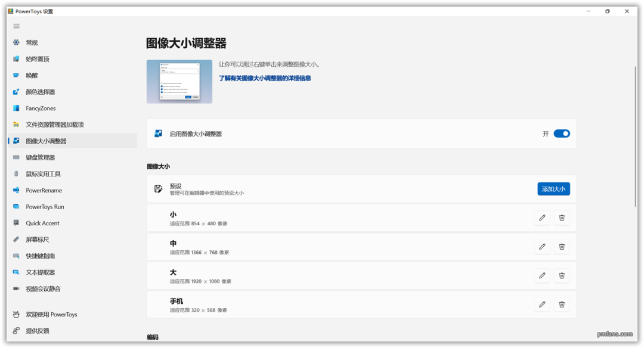Open the PowerToys Run page
Viewport: 644px width, 348px height.
coord(72,206)
